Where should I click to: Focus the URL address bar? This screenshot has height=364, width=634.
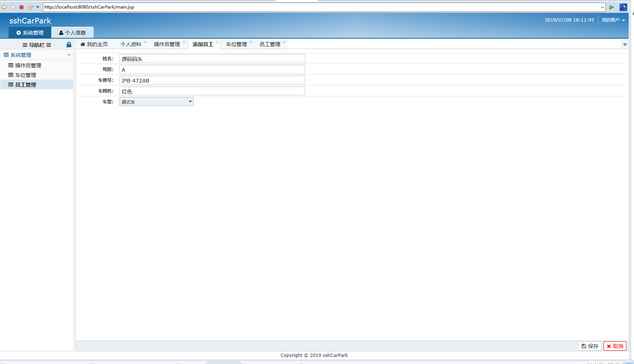[x=321, y=7]
